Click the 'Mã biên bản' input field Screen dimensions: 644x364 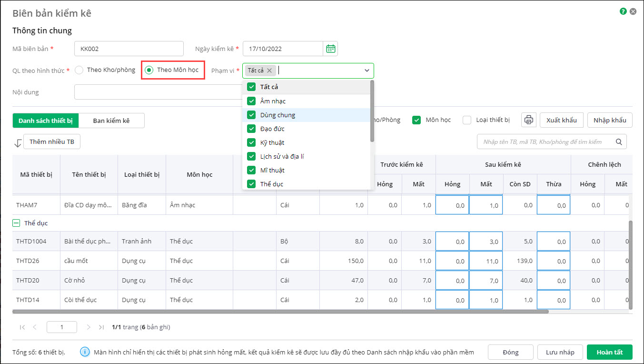click(129, 49)
